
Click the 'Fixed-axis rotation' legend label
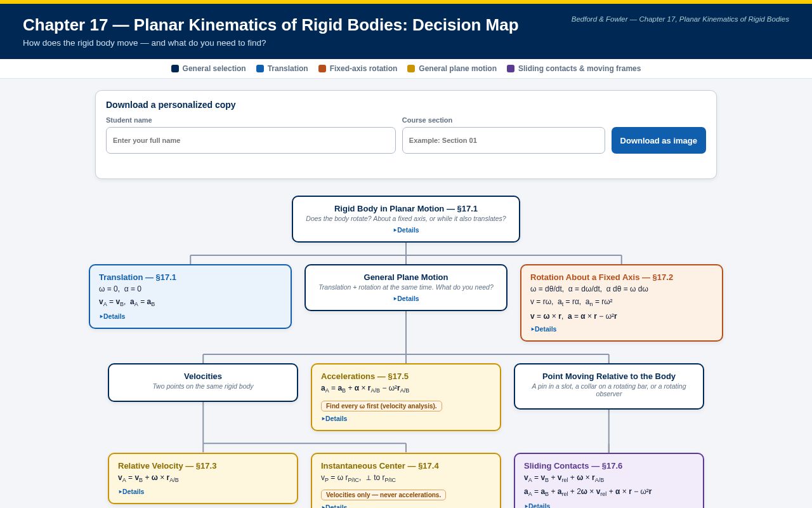[363, 69]
